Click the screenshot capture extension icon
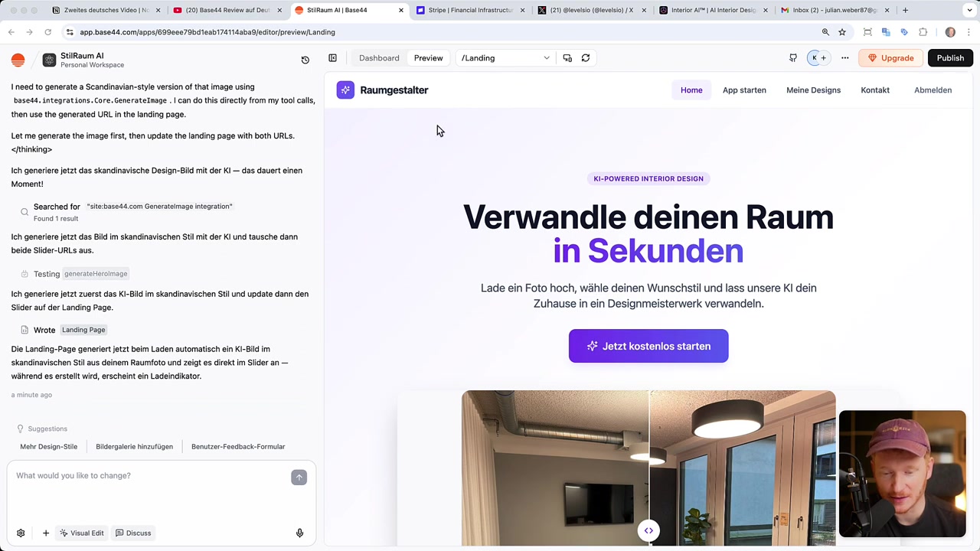980x551 pixels. tap(867, 32)
